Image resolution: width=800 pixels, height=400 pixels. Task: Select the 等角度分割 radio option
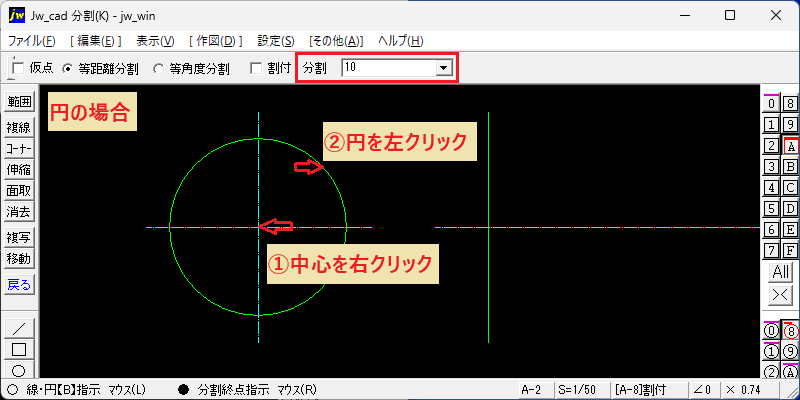click(159, 69)
